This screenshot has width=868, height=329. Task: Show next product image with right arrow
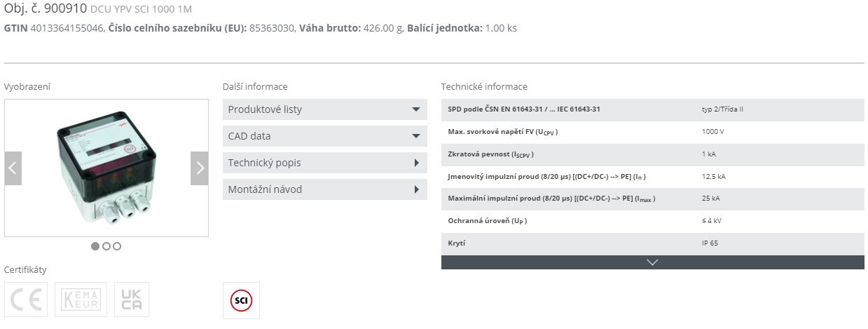tap(200, 168)
